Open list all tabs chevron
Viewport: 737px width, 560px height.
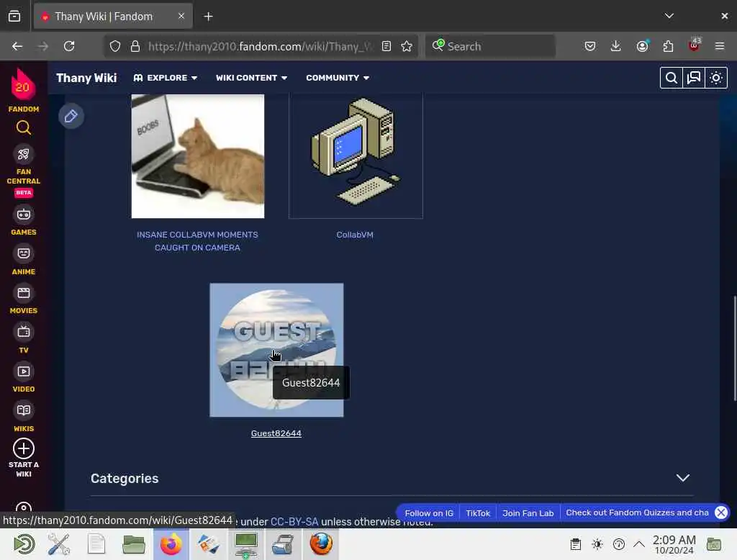coord(669,16)
